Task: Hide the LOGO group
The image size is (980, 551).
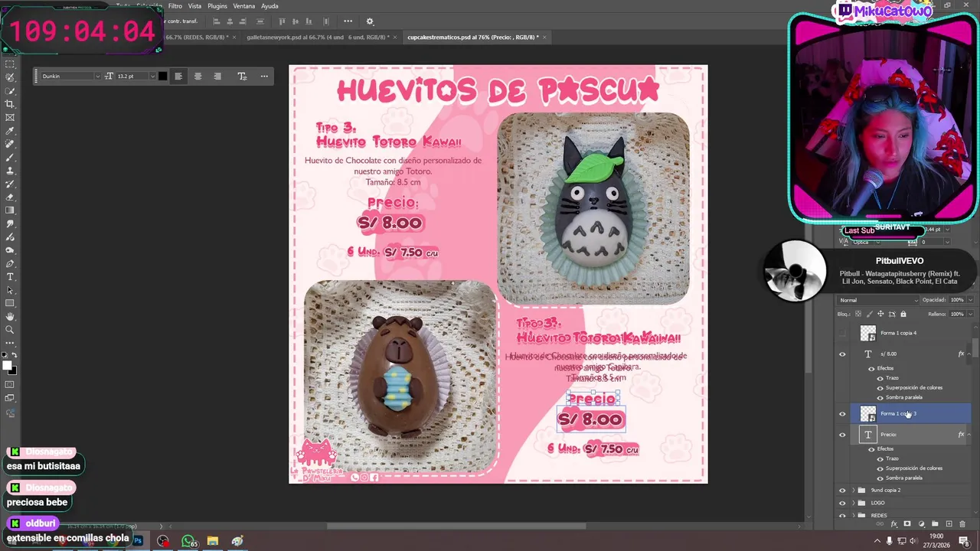Action: 842,503
